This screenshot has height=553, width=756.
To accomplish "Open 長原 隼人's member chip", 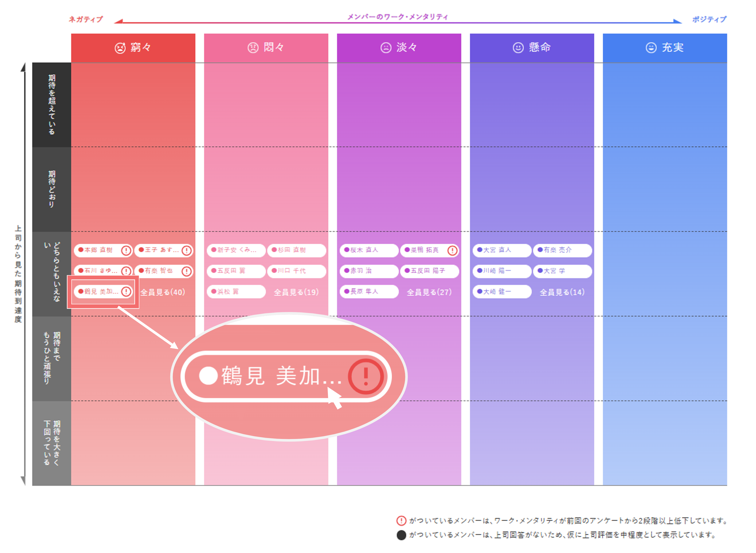I will 369,292.
